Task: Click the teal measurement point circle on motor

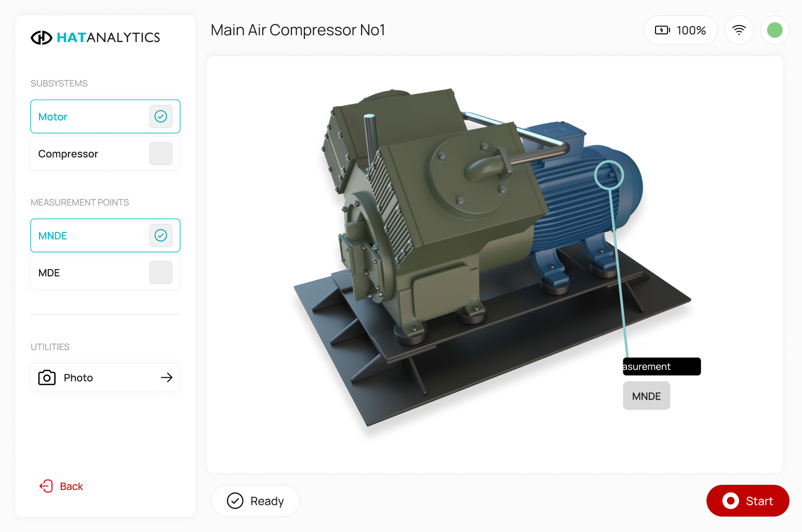Action: coord(609,175)
